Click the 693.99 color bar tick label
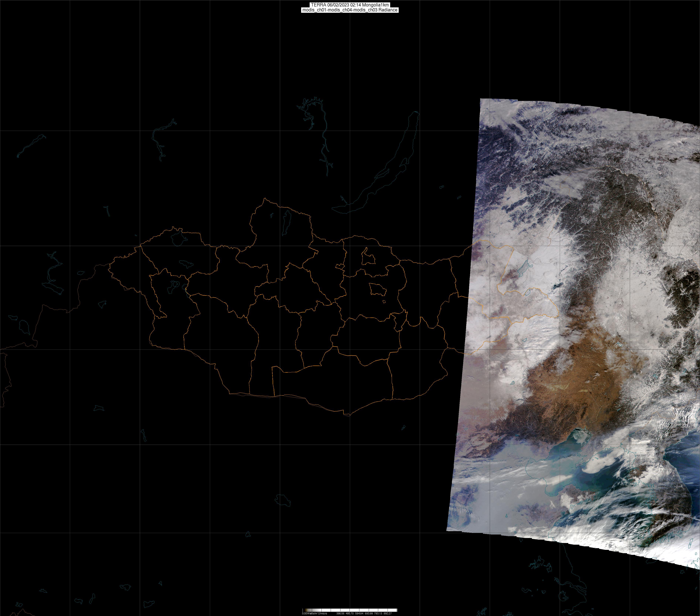Viewport: 700px width, 616px height. pyautogui.click(x=369, y=613)
